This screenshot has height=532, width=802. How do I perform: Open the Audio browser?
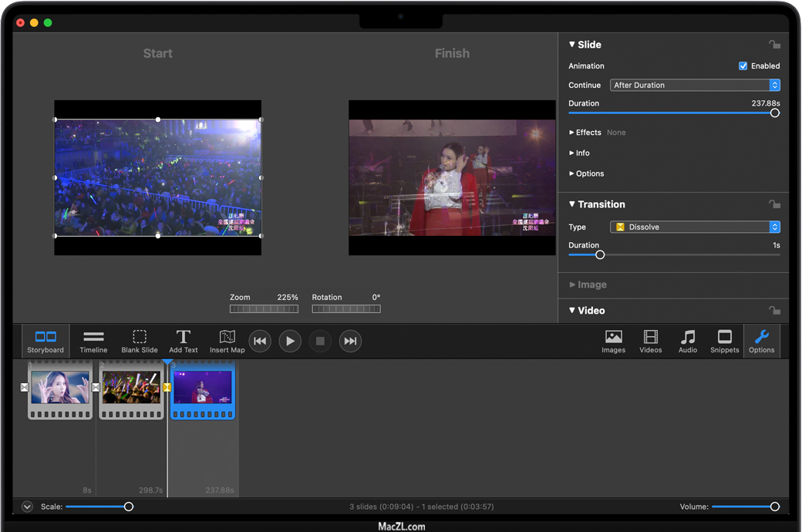click(688, 341)
